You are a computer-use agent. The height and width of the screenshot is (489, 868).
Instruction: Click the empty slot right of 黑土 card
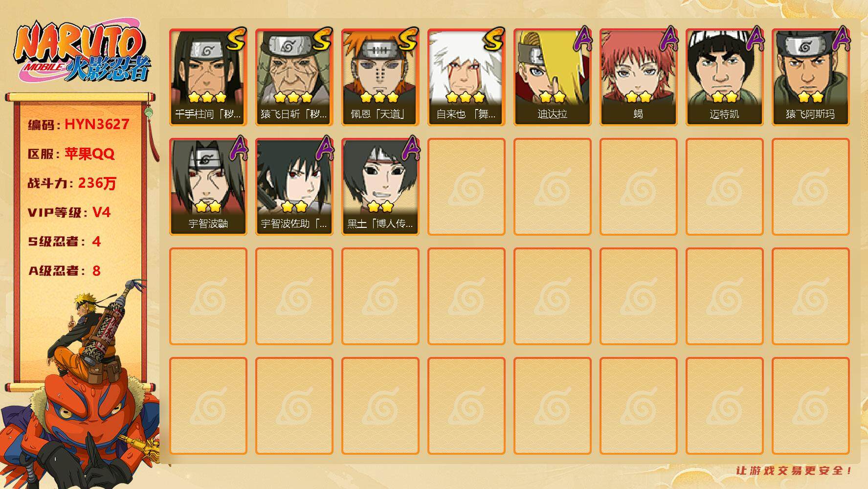pyautogui.click(x=467, y=187)
